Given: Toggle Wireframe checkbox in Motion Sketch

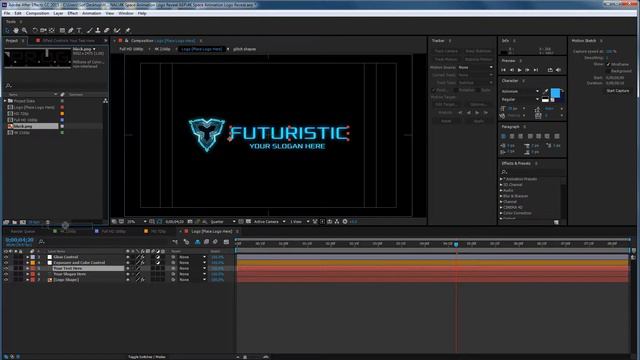Looking at the screenshot, I should [x=608, y=64].
